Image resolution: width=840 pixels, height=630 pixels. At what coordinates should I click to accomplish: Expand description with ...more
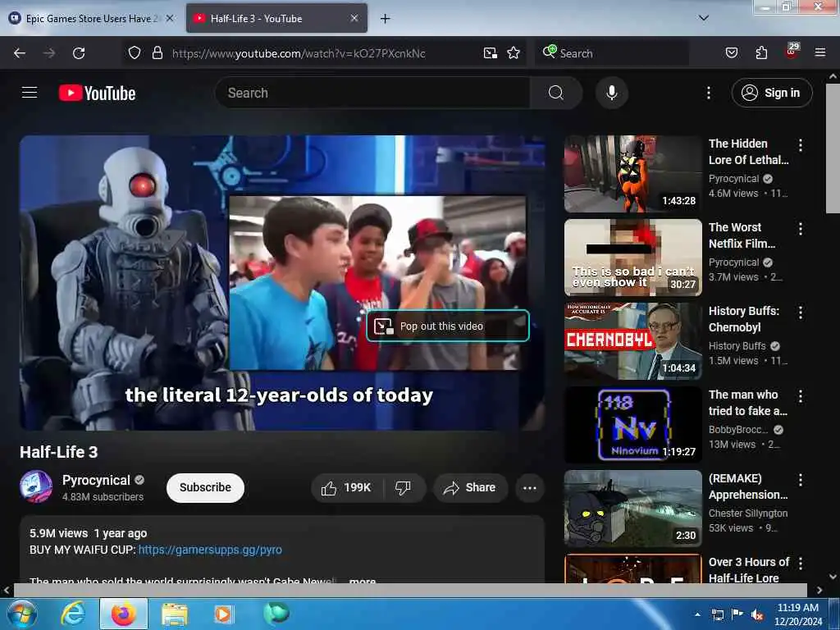(362, 582)
